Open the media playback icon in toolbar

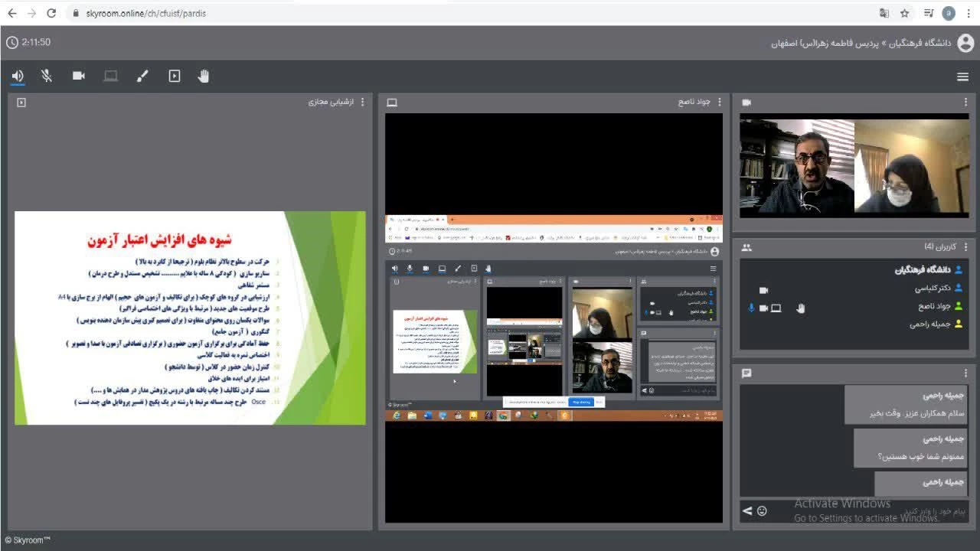[175, 76]
